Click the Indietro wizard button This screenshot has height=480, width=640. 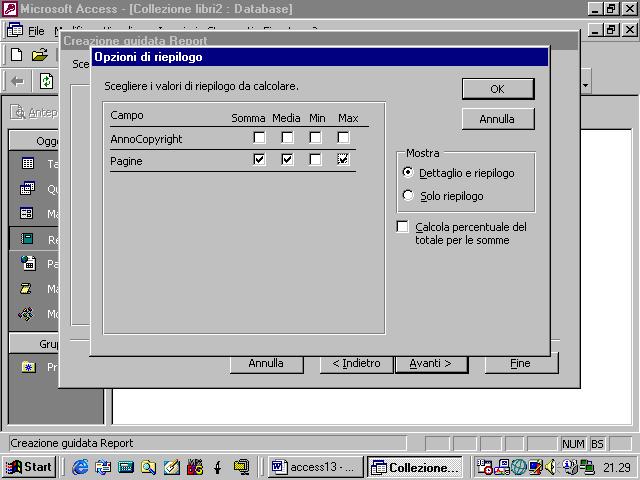357,363
